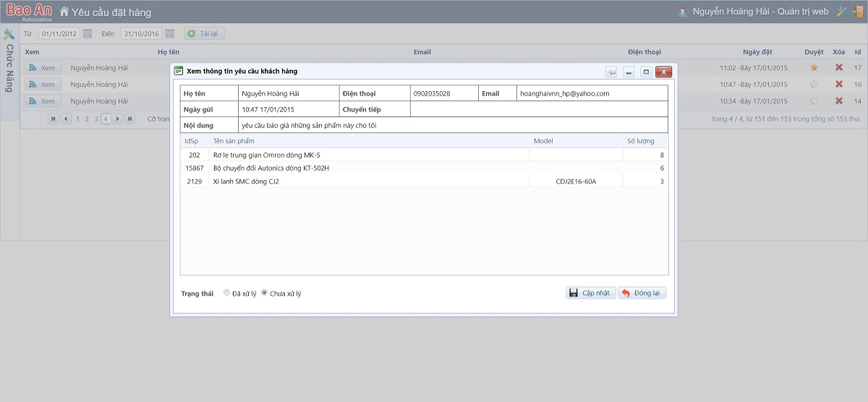The height and width of the screenshot is (402, 868).
Task: Open the settings tools icon in header
Action: 841,12
